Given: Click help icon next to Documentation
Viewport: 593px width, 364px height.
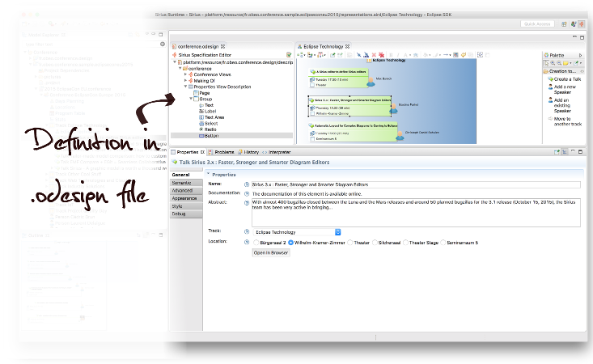Looking at the screenshot, I should (247, 194).
